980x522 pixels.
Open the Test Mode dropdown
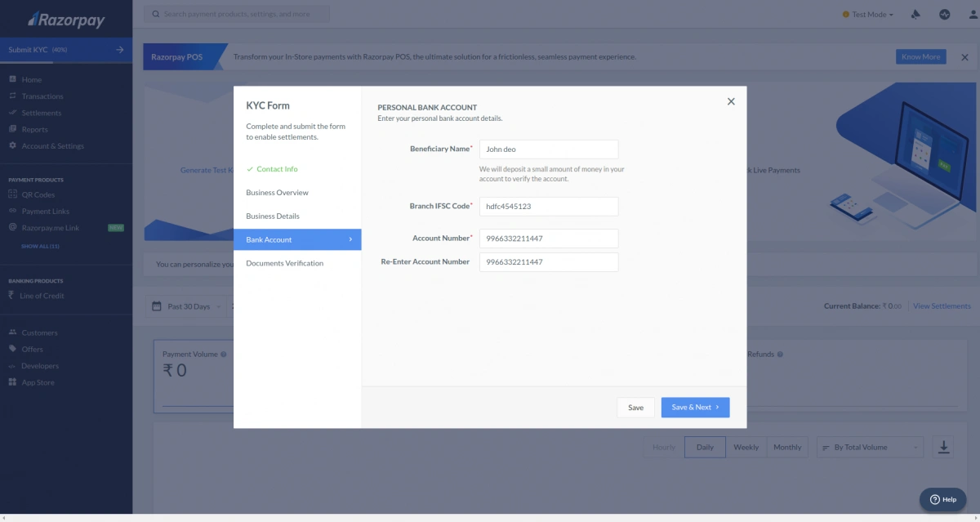point(867,14)
